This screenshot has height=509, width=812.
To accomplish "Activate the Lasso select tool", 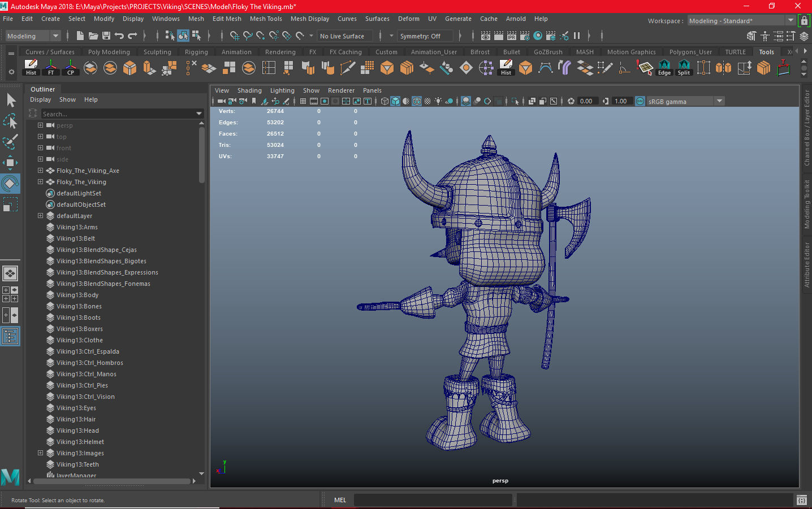I will pos(10,121).
